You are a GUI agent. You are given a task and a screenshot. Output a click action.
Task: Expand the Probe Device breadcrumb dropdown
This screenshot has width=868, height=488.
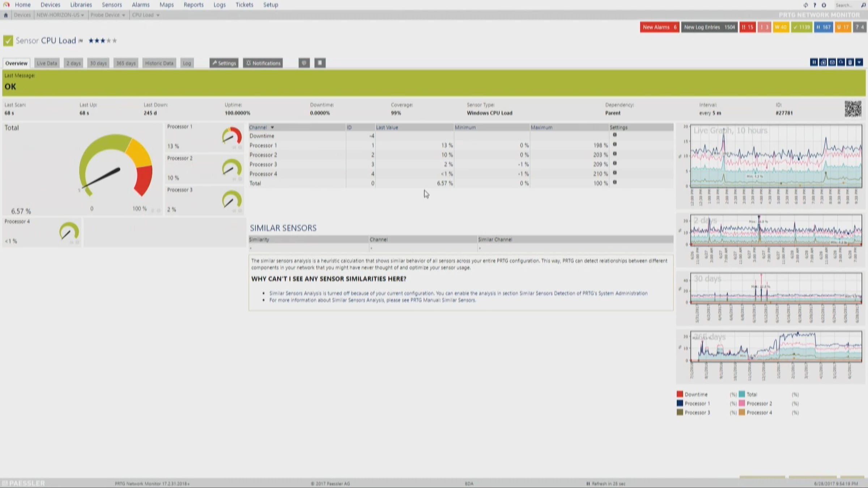124,15
